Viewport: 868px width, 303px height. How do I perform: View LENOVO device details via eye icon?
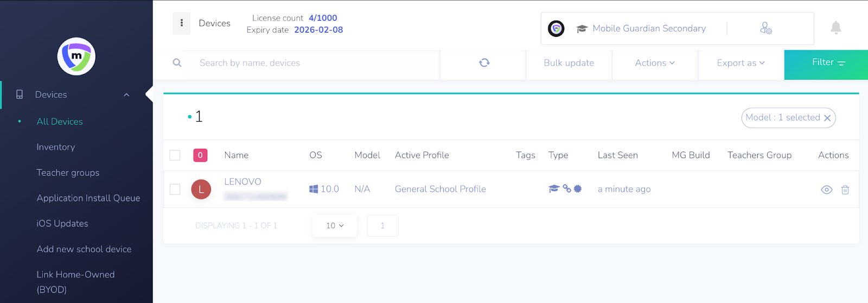[826, 190]
